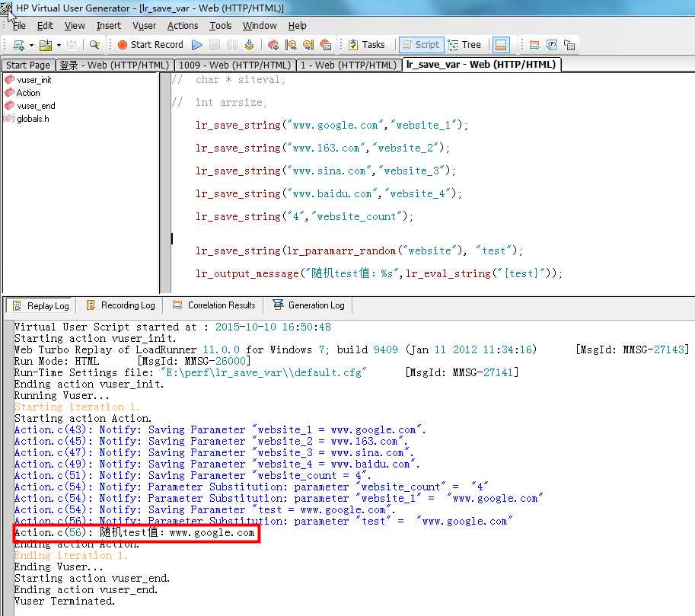Click the 'Starting iteration 1.' log line
This screenshot has width=695, height=616.
77,407
